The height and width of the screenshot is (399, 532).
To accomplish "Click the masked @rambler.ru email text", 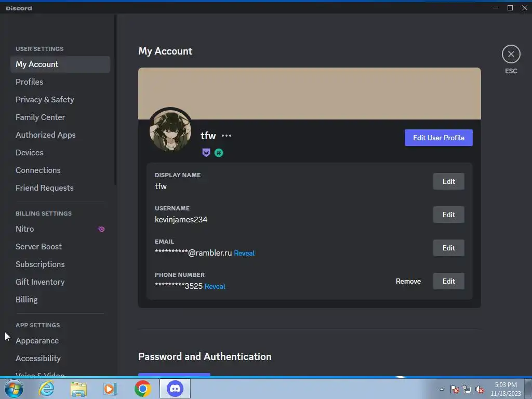I will pyautogui.click(x=193, y=253).
